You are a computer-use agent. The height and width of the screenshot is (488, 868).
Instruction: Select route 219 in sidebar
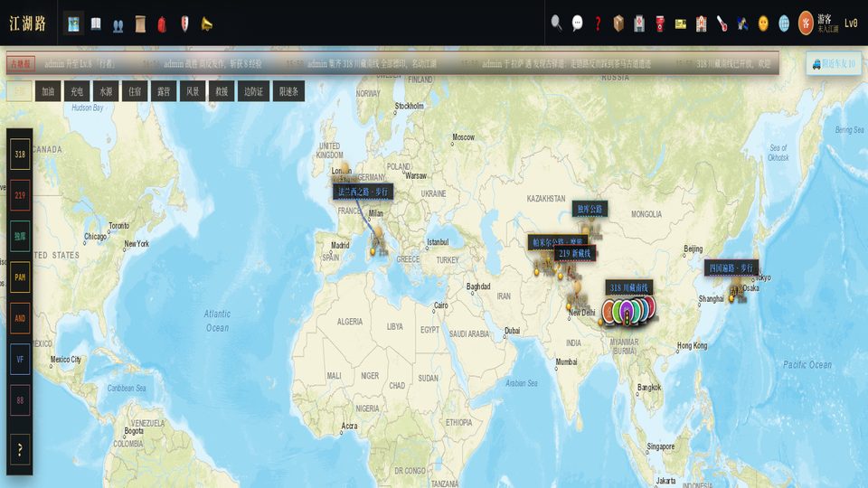pos(20,195)
